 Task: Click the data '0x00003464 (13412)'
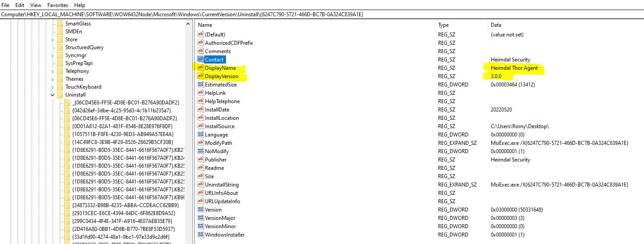pyautogui.click(x=513, y=85)
